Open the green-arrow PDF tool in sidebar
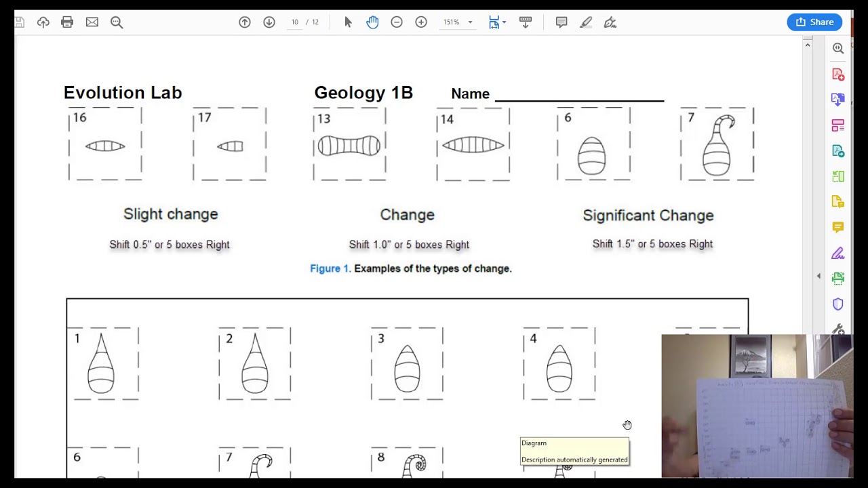The height and width of the screenshot is (488, 868). tap(838, 150)
